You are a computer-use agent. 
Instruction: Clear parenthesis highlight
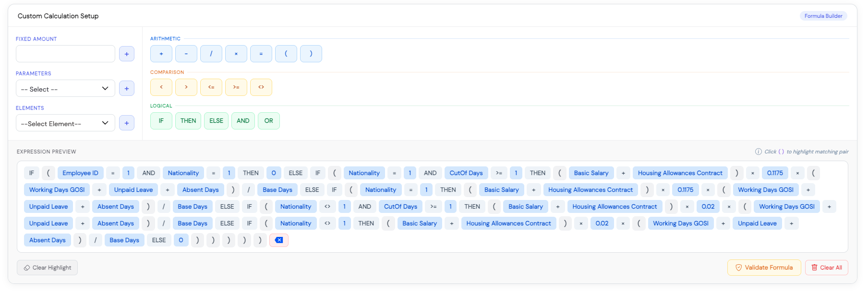48,268
